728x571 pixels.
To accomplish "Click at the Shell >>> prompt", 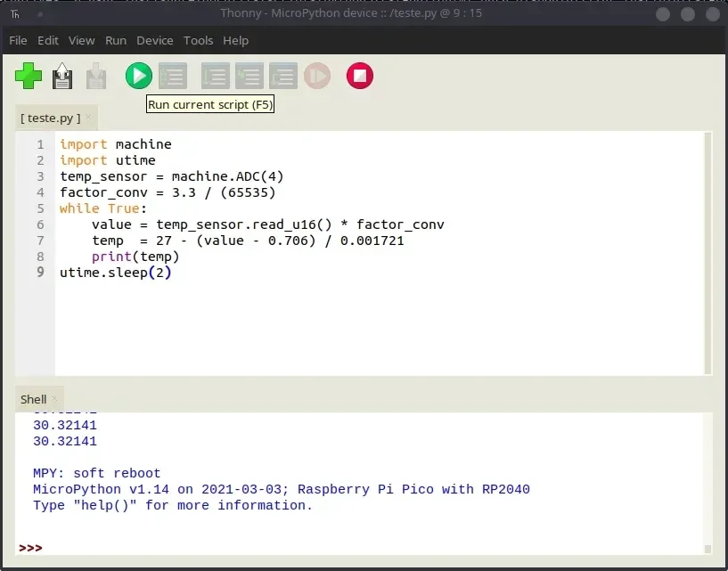I will click(x=30, y=548).
